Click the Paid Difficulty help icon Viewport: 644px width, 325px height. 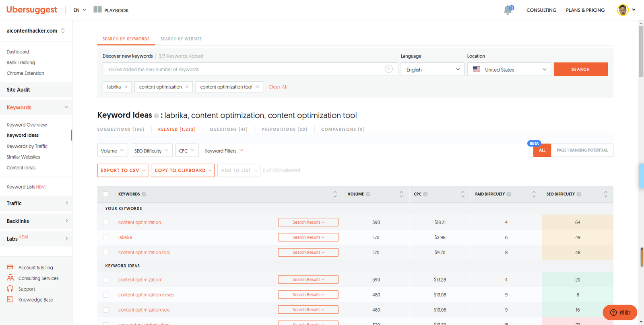pyautogui.click(x=509, y=194)
